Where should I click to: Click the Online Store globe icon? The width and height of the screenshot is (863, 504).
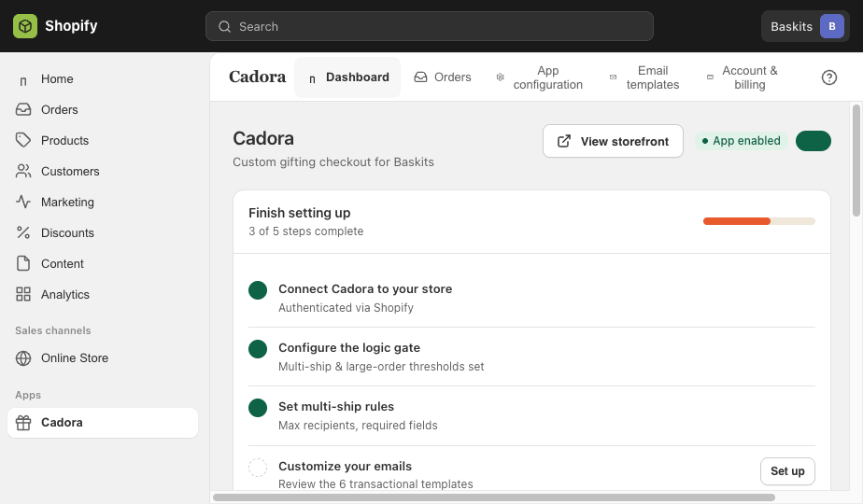pyautogui.click(x=23, y=358)
